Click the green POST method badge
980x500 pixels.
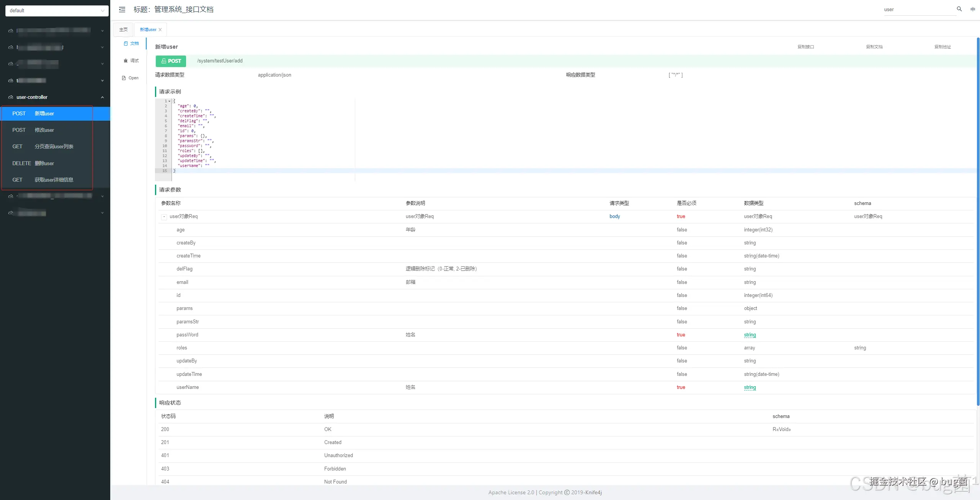(171, 61)
